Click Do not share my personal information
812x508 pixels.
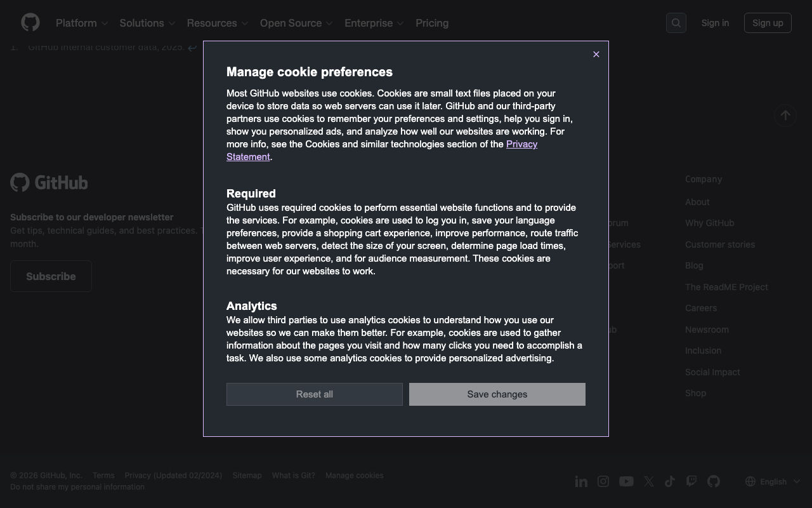point(77,487)
